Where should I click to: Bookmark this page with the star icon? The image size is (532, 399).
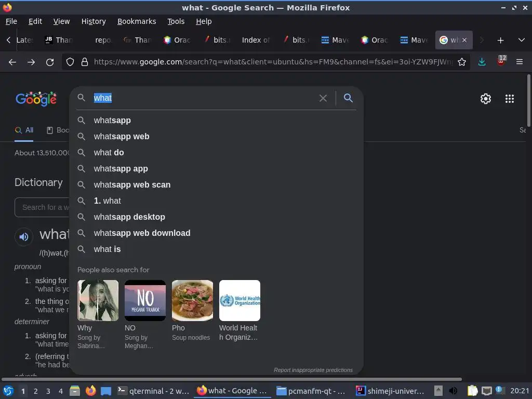click(x=462, y=62)
